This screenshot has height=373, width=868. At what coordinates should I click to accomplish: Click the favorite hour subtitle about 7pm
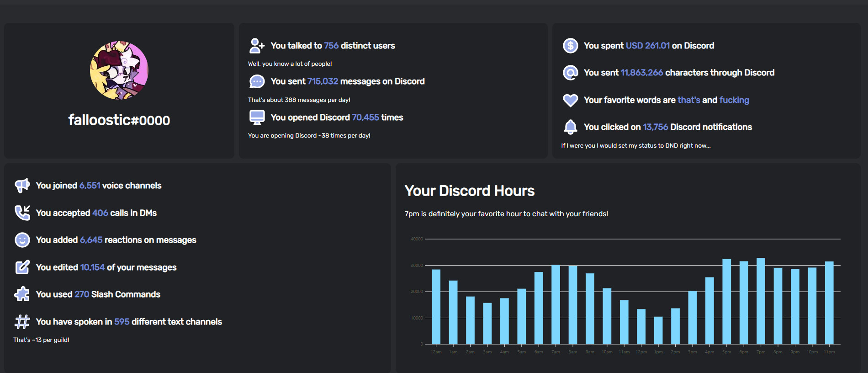coord(506,214)
